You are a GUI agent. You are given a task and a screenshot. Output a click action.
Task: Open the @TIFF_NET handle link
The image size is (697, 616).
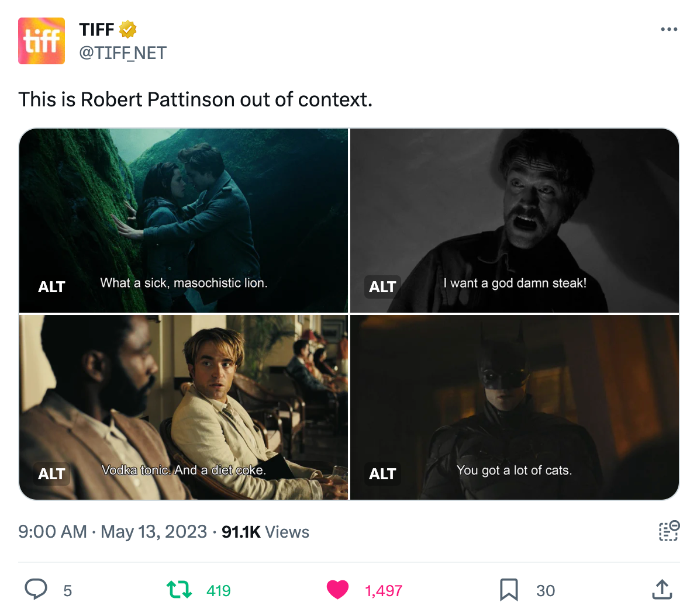[123, 53]
